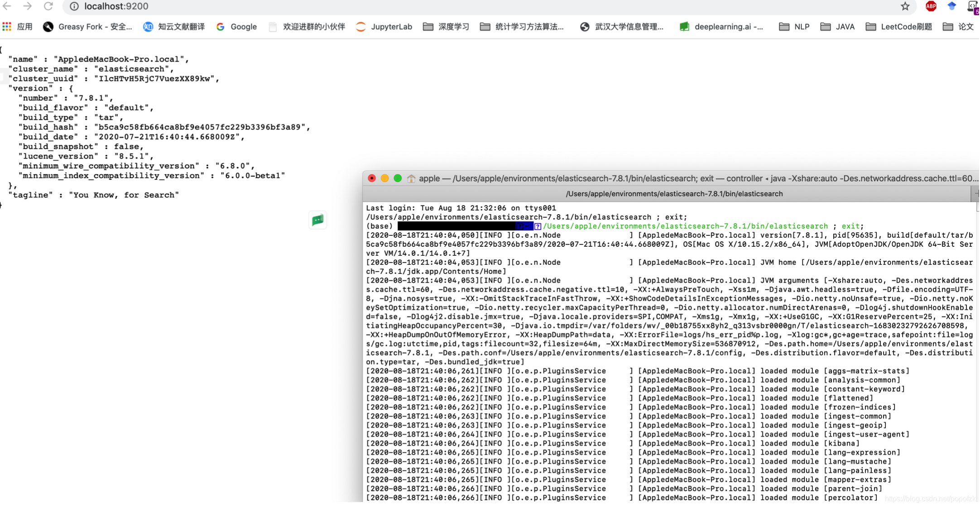This screenshot has height=507, width=980.
Task: Open the 武汉大学信息管理 bookmark
Action: [622, 27]
